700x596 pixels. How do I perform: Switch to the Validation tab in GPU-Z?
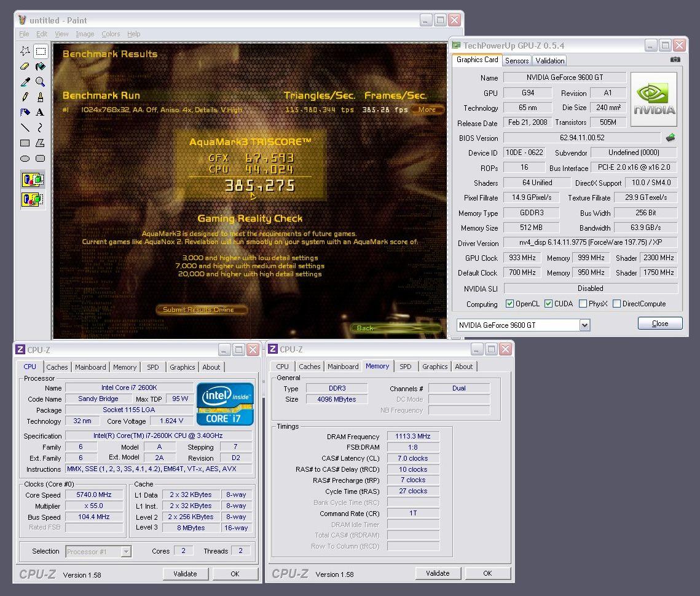pyautogui.click(x=549, y=61)
